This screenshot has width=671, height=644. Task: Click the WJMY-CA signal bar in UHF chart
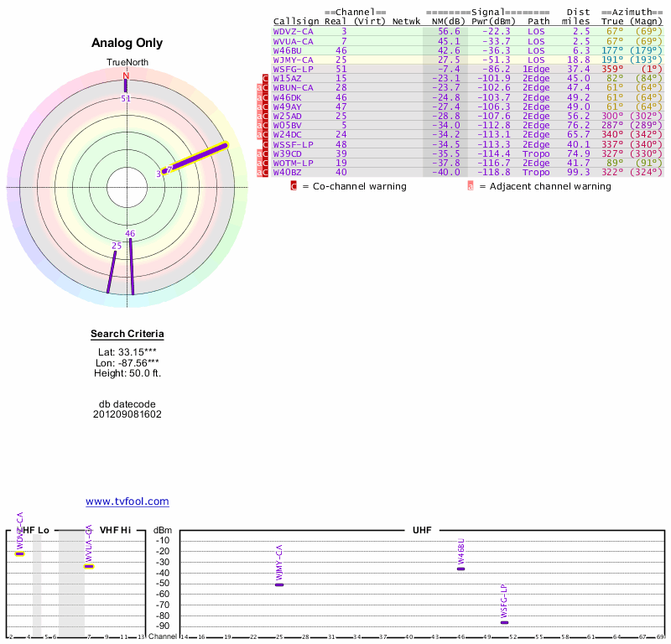(x=279, y=584)
